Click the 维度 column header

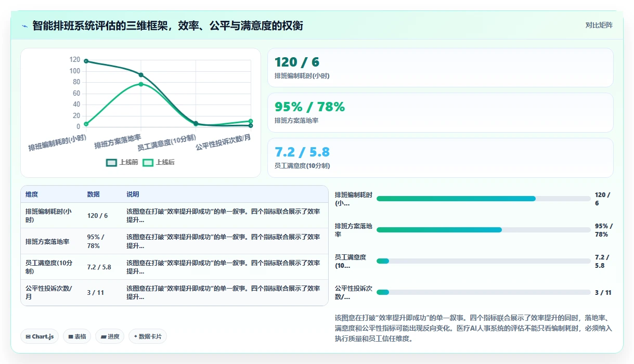32,194
